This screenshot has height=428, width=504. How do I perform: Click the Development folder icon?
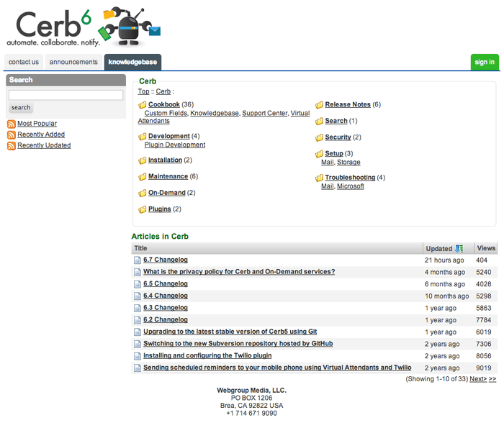point(143,137)
